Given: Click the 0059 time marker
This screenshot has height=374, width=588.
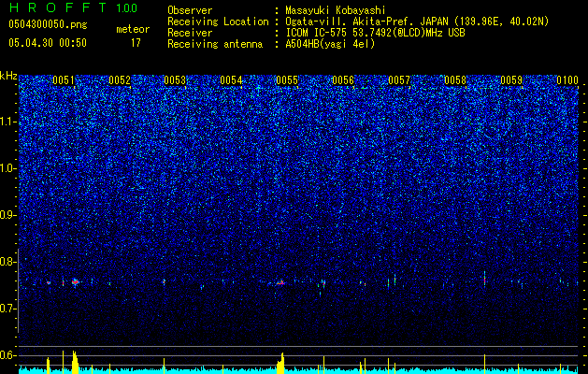Looking at the screenshot, I should click(511, 80).
